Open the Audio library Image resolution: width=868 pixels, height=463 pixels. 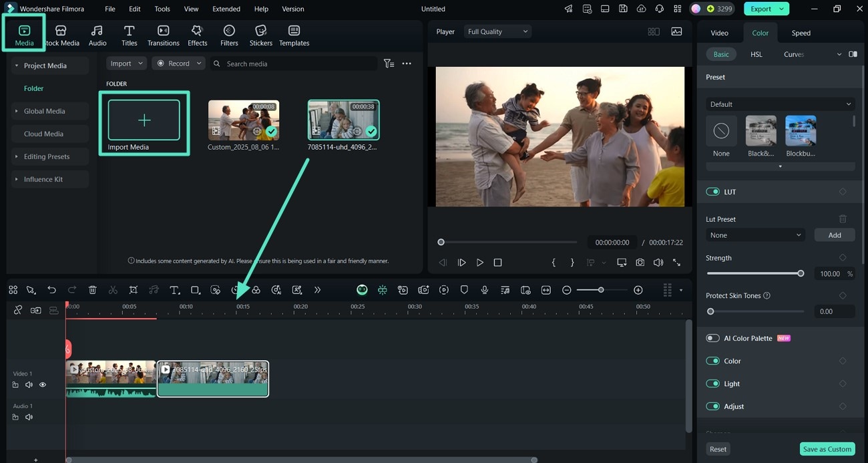pos(97,35)
